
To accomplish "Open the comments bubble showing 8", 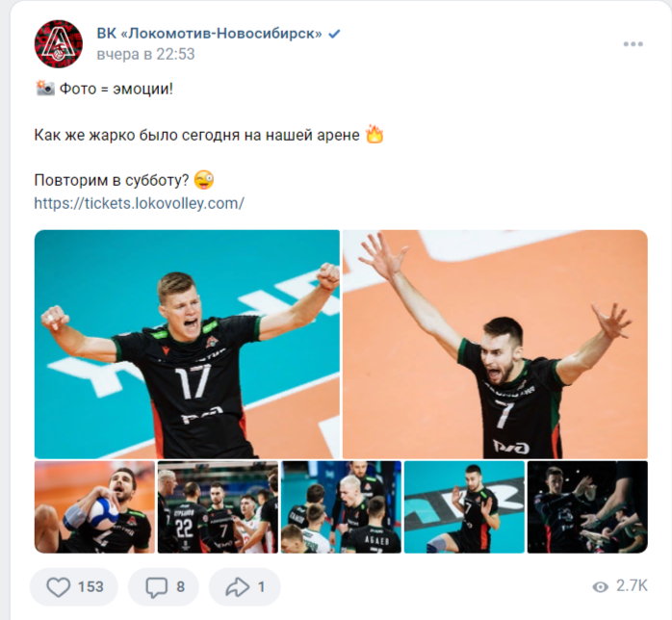I will click(x=164, y=587).
